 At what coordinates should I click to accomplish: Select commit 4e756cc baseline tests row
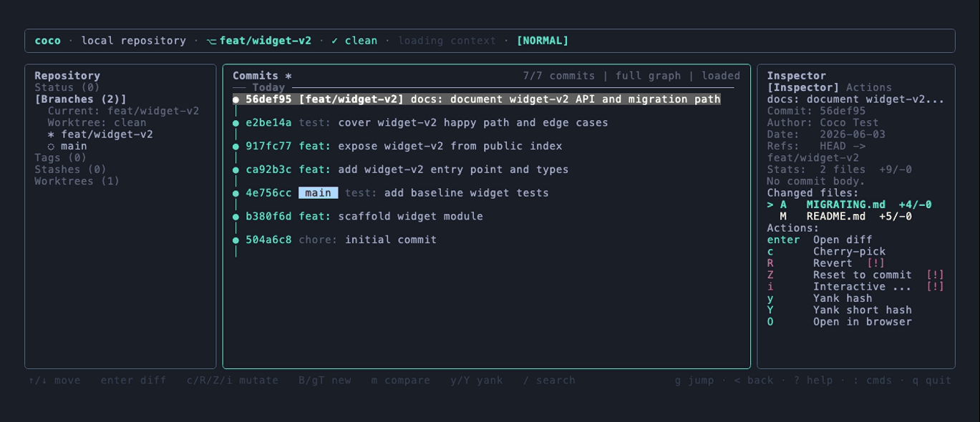(x=391, y=193)
